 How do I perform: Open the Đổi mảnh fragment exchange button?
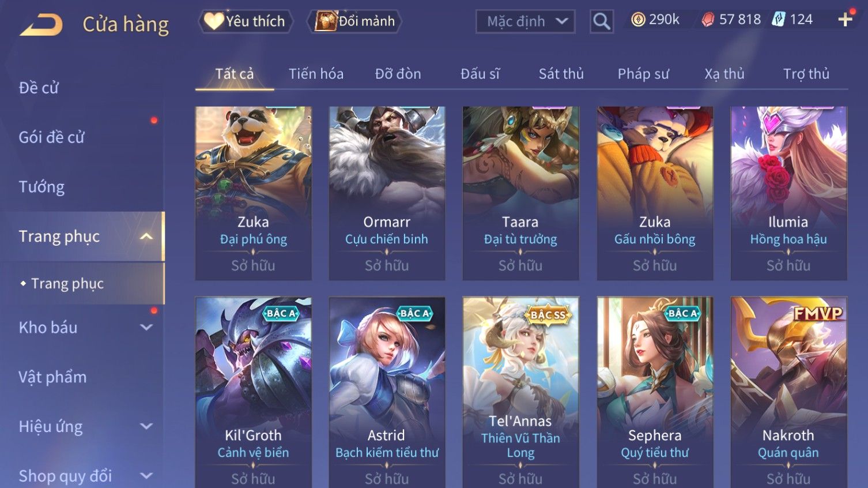coord(354,21)
